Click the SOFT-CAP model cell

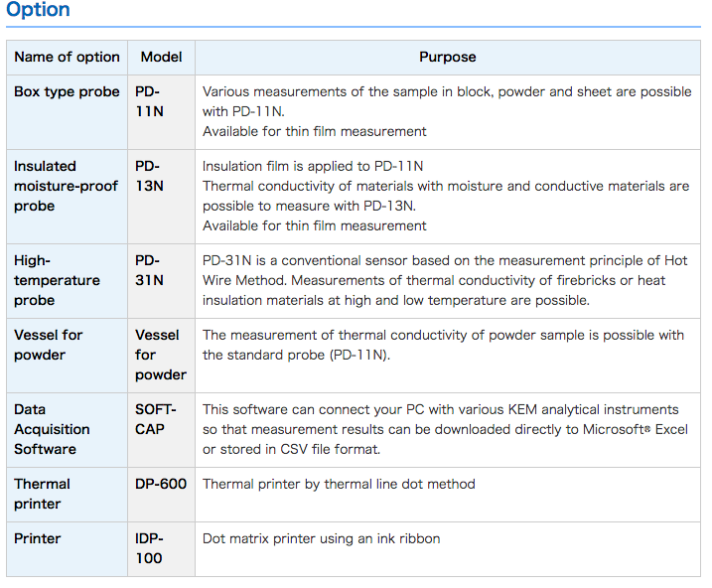156,419
